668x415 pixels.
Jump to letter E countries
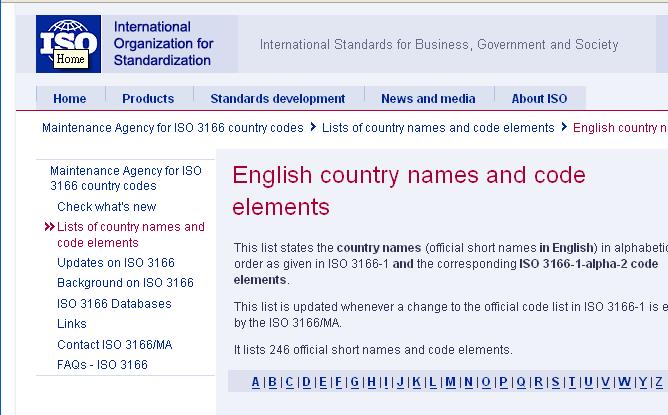pos(323,382)
